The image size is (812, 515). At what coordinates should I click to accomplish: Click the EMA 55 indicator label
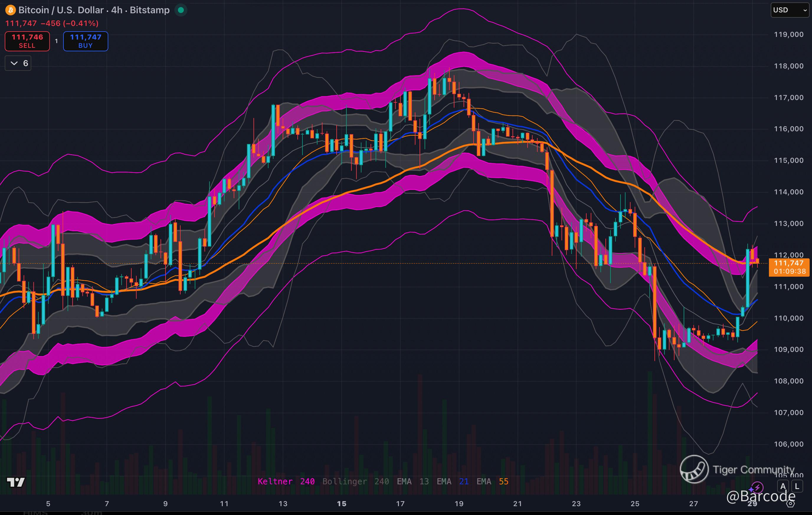(x=492, y=481)
